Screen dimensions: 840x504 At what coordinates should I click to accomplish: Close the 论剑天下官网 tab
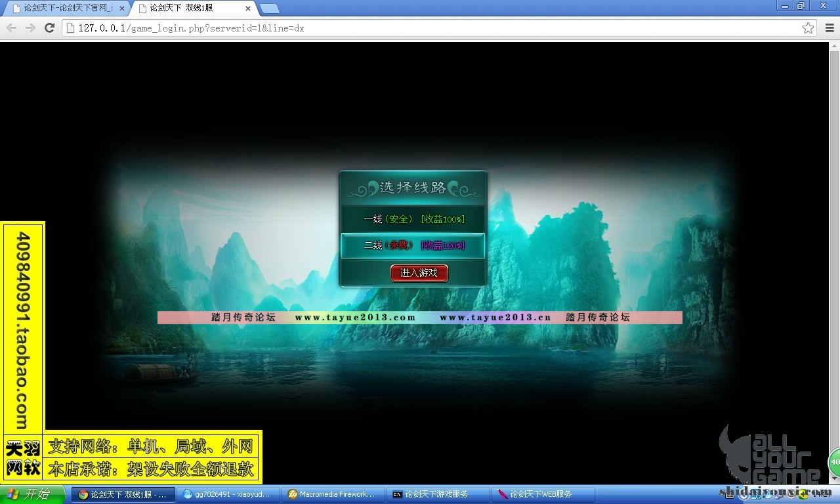(x=121, y=9)
